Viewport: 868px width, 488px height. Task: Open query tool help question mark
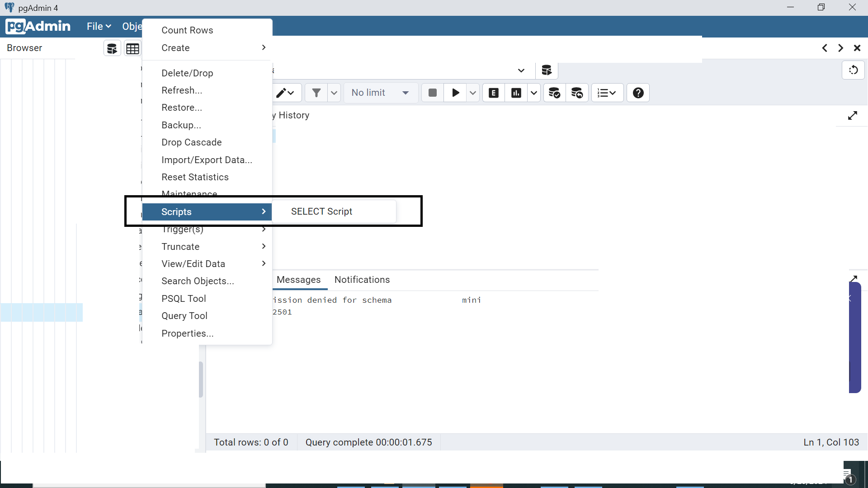click(638, 93)
